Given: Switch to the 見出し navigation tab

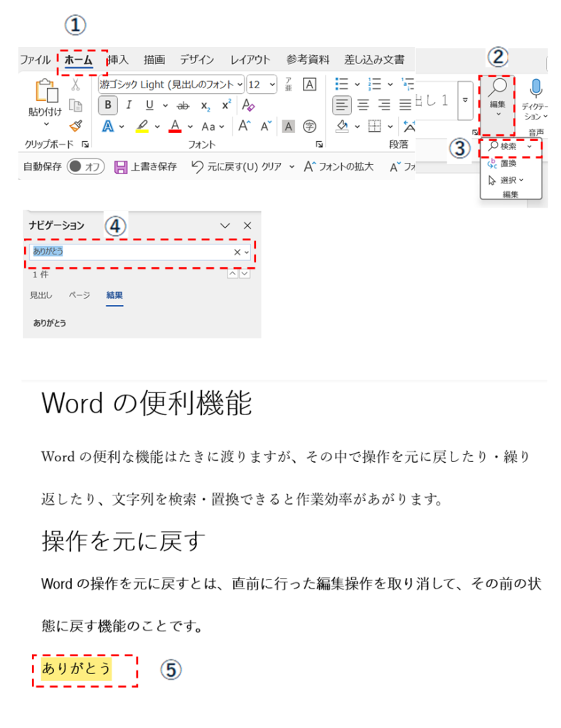Looking at the screenshot, I should coord(41,295).
